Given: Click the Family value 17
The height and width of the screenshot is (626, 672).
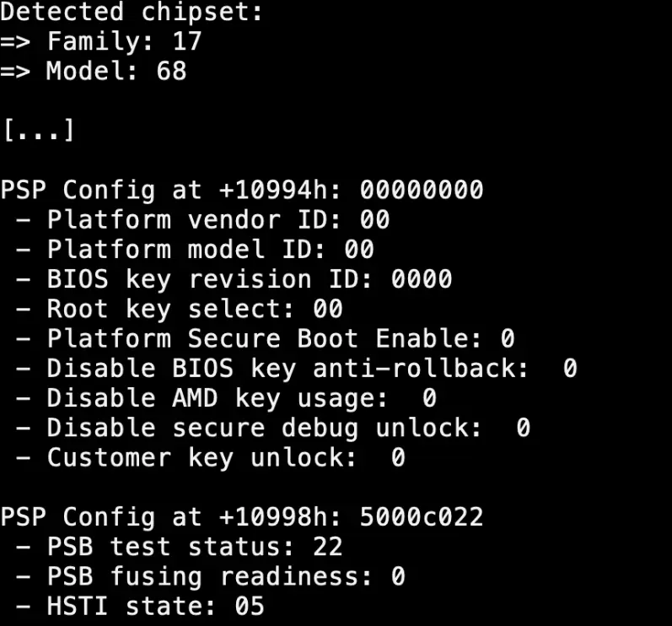Looking at the screenshot, I should [187, 41].
